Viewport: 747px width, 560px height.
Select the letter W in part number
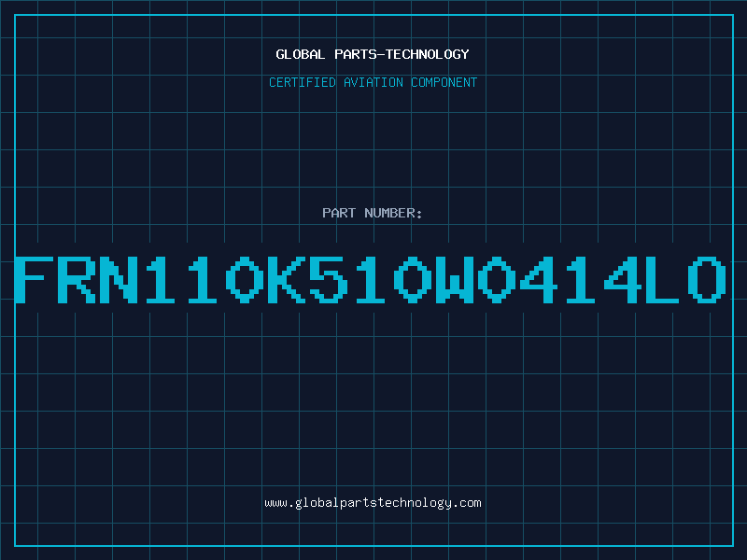(x=456, y=279)
